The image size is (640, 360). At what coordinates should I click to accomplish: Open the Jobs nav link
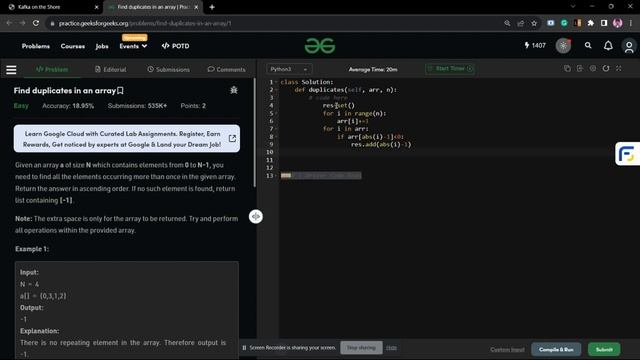click(x=102, y=46)
